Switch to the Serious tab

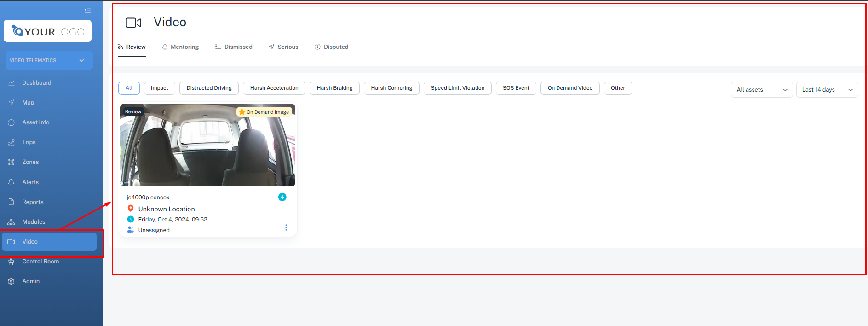coord(283,47)
